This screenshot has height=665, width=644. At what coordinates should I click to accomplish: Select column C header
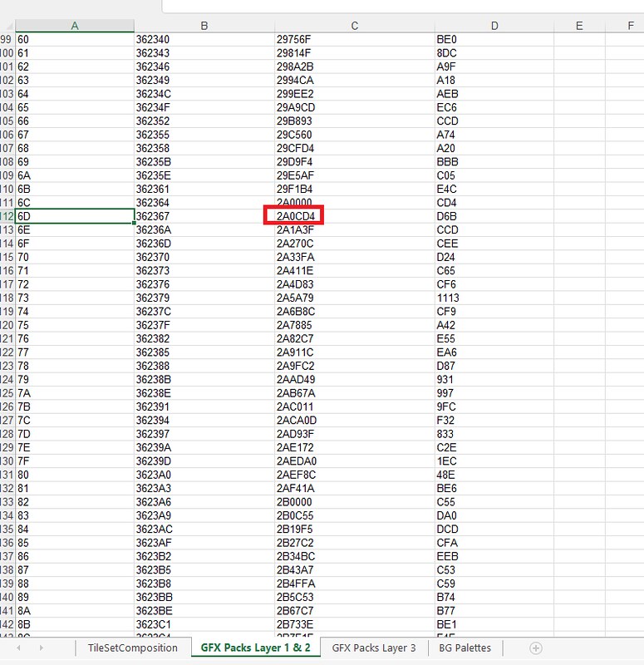click(x=354, y=26)
